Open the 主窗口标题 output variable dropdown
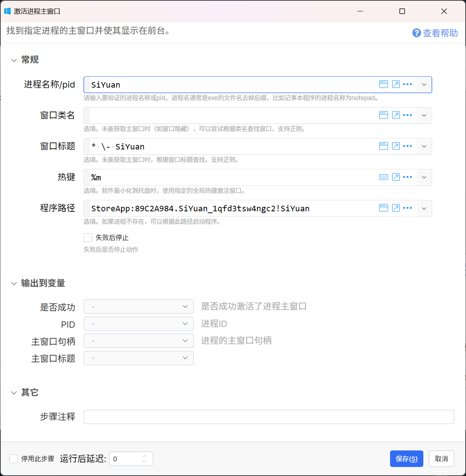466x476 pixels. pos(139,358)
